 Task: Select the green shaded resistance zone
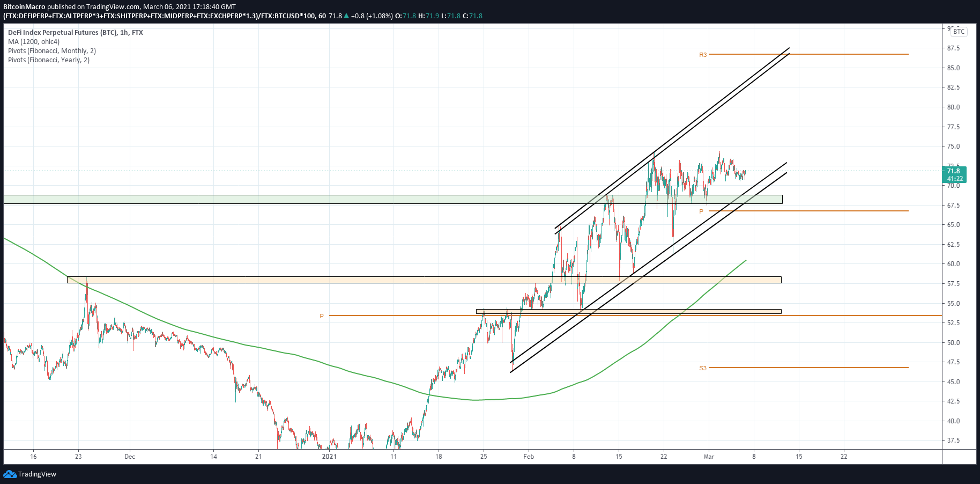tap(393, 200)
